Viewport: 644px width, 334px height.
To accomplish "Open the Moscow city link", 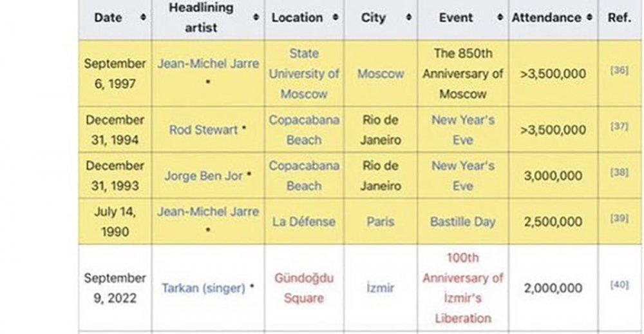I will (381, 74).
